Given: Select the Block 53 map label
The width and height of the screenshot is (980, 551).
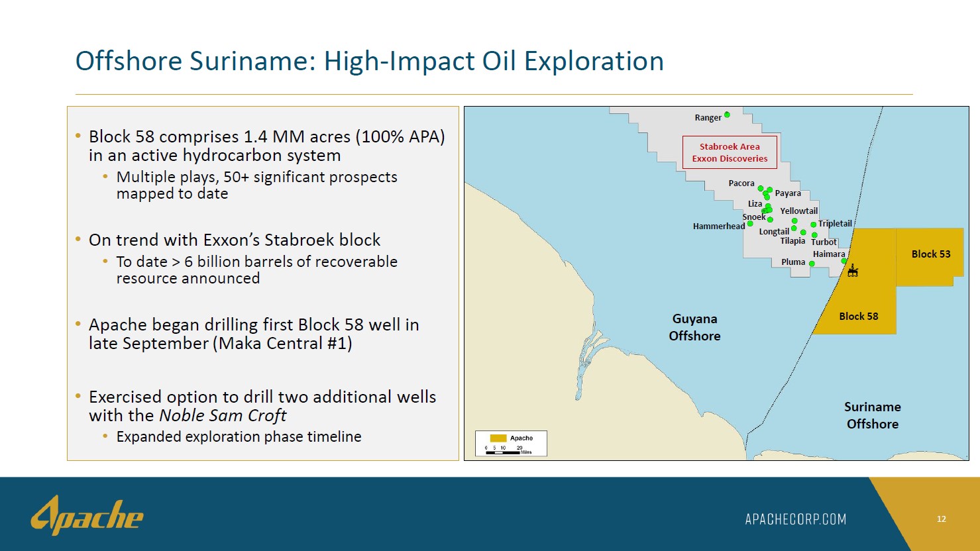Looking at the screenshot, I should coord(930,254).
